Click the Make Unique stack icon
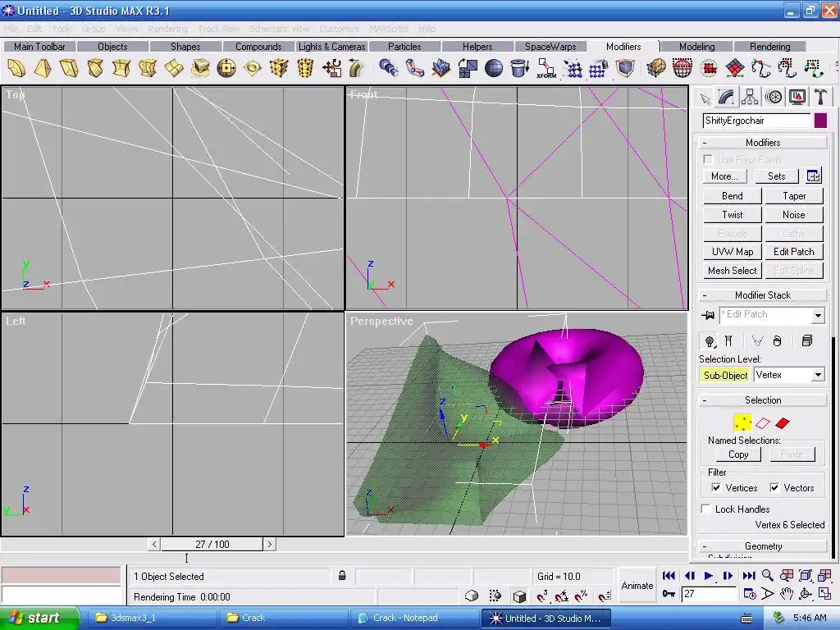840x630 pixels. [x=757, y=341]
